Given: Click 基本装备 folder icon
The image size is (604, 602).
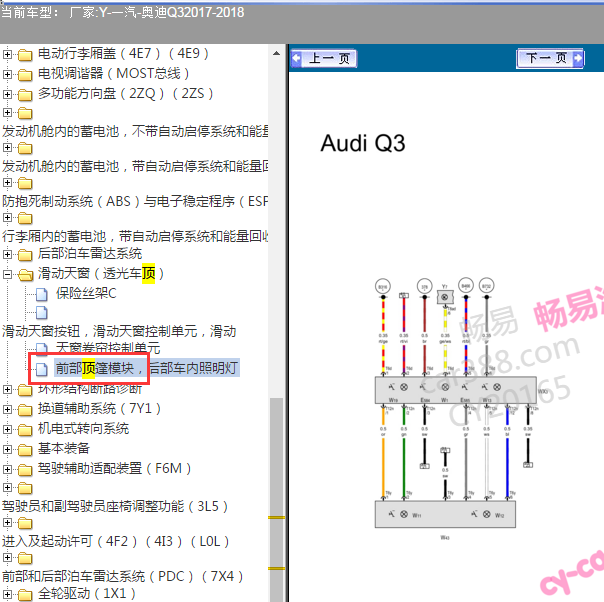Looking at the screenshot, I should [x=25, y=450].
